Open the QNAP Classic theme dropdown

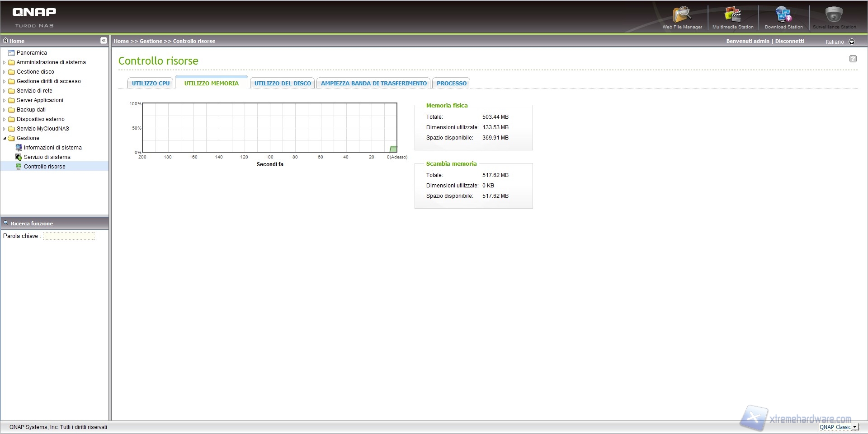pyautogui.click(x=854, y=427)
